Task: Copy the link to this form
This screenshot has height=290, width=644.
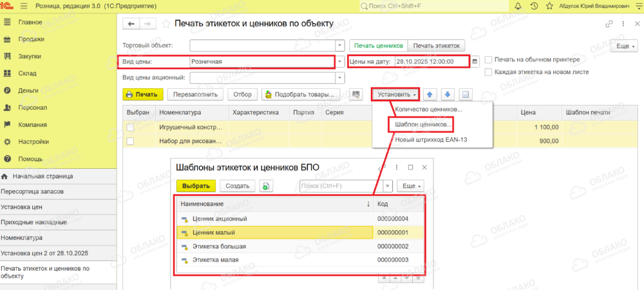Action: 609,24
